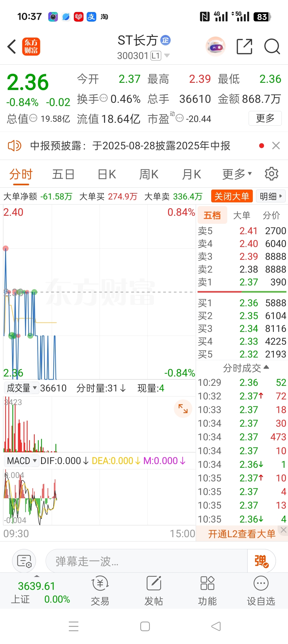
Task: Dismiss the 中报预披露 announcement banner
Action: [276, 146]
